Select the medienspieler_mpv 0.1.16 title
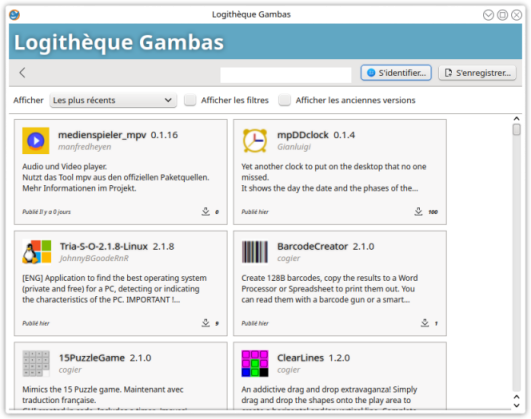This screenshot has width=531, height=419. tap(118, 135)
